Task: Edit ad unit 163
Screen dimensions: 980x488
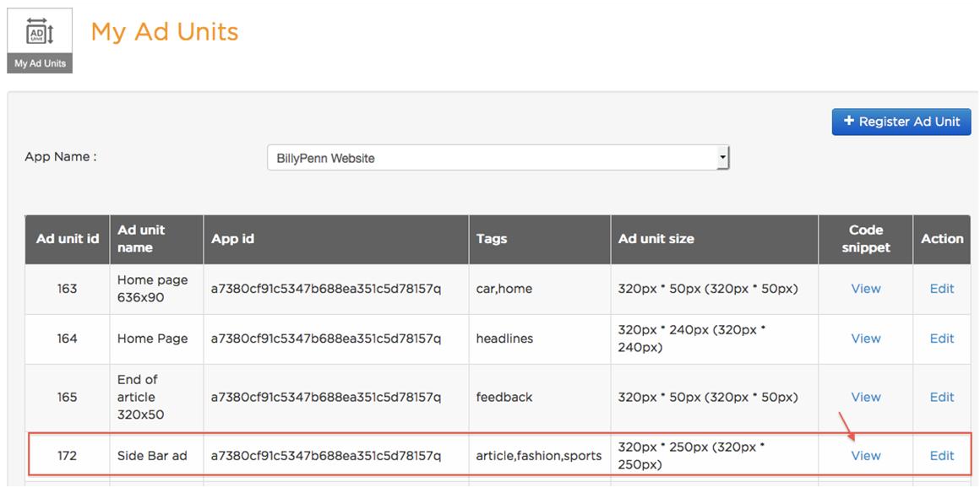Action: tap(942, 289)
